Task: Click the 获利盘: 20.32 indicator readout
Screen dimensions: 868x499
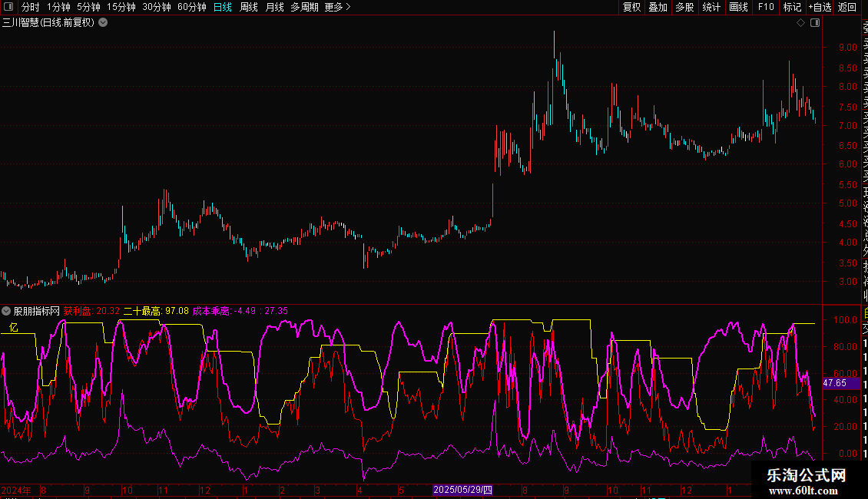Action: (x=91, y=311)
